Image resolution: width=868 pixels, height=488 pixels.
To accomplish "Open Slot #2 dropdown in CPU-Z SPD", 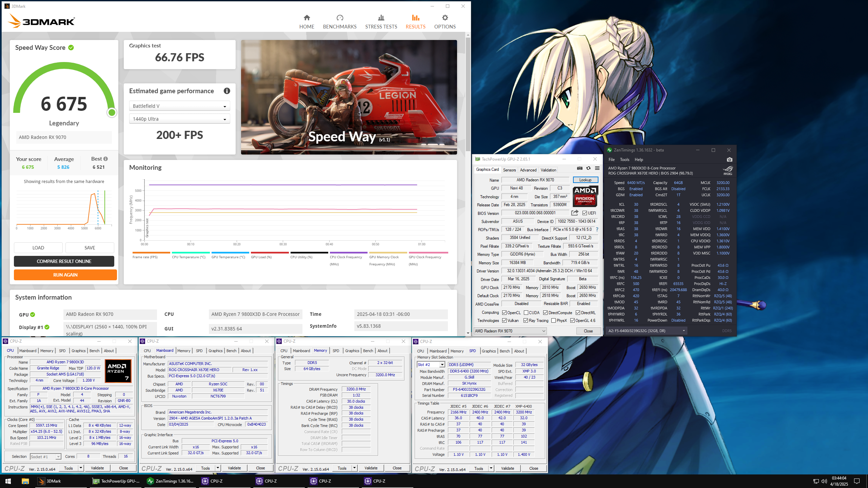I will tap(431, 365).
